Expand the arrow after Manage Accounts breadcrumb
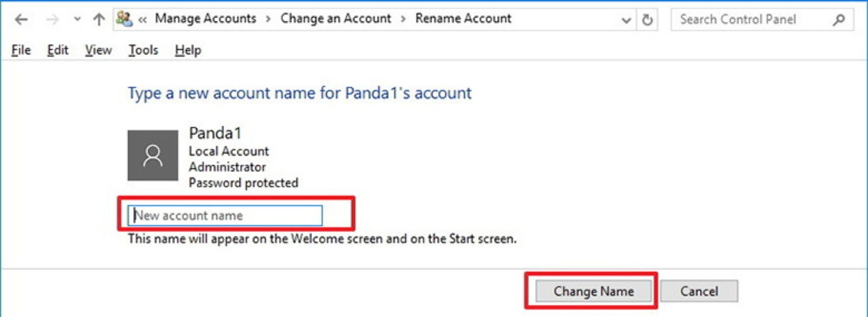Viewport: 868px width, 317px height. tap(268, 19)
